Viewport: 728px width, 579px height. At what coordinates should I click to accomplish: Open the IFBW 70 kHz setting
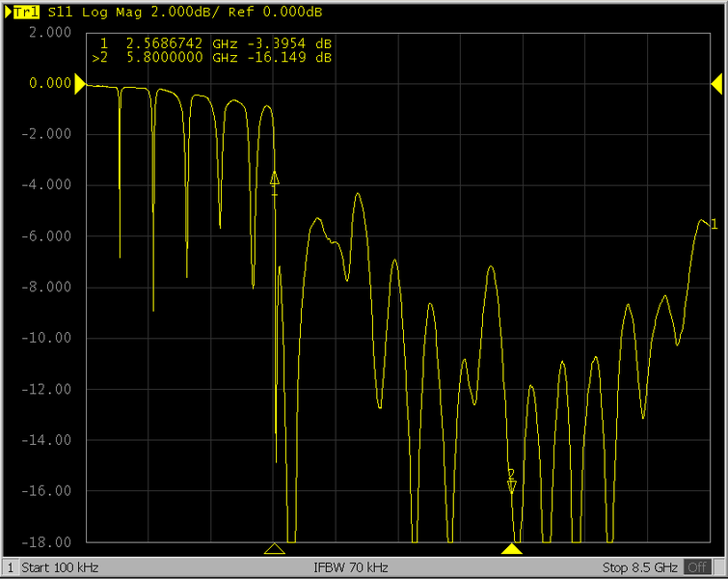(x=351, y=566)
